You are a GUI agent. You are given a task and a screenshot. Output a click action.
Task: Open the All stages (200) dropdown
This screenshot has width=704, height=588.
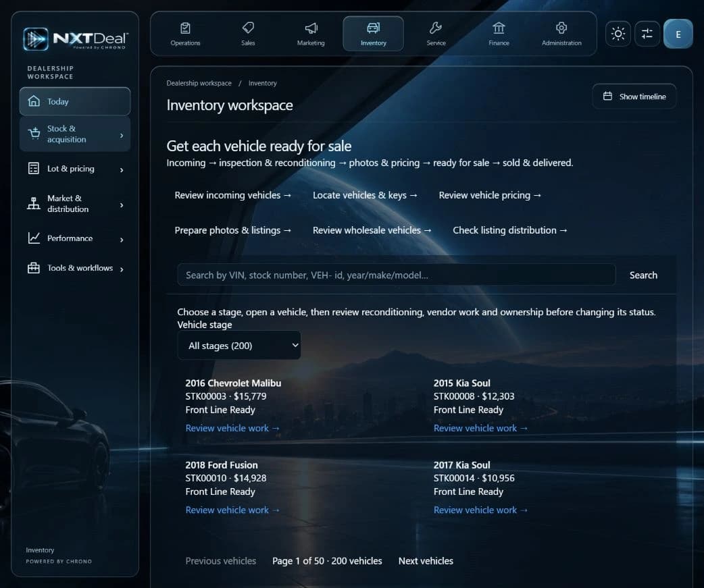[x=239, y=346]
